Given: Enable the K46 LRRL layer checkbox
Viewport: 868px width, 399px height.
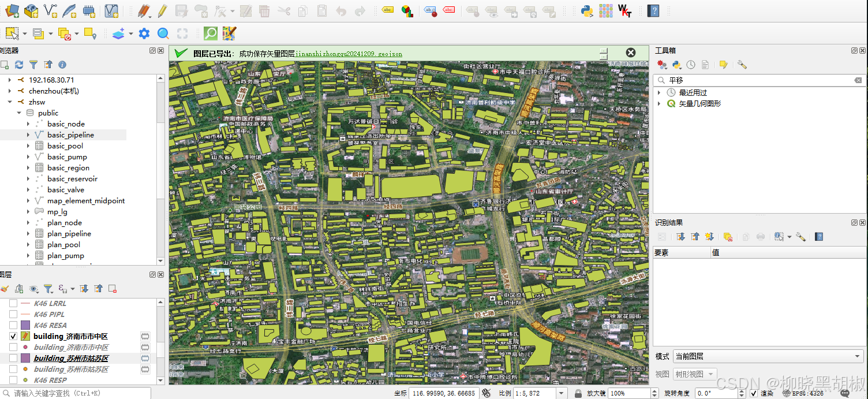Looking at the screenshot, I should 13,303.
